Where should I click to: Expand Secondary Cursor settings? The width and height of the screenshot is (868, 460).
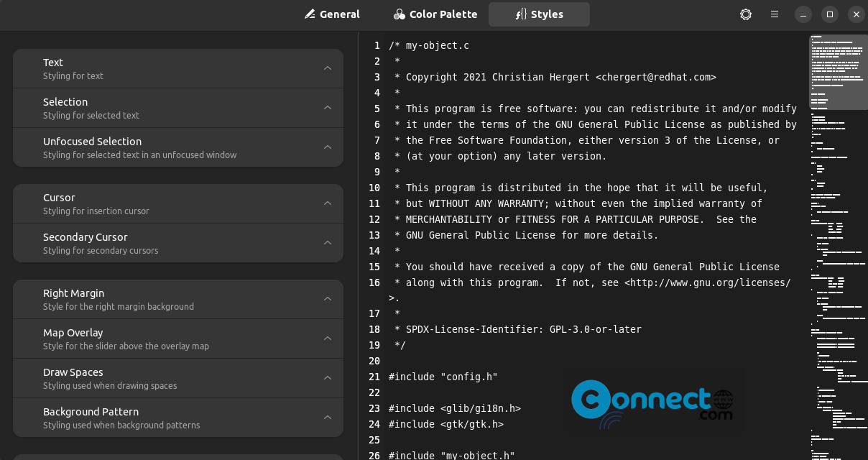[x=178, y=243]
